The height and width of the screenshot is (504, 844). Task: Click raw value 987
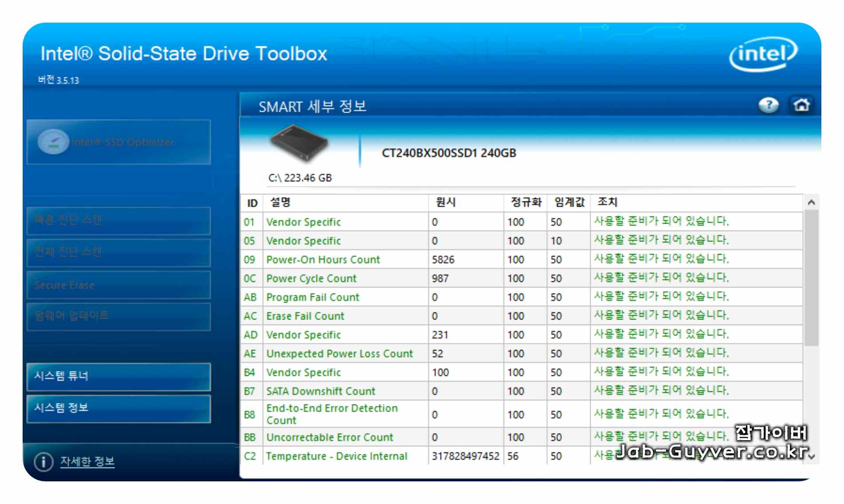pos(440,279)
